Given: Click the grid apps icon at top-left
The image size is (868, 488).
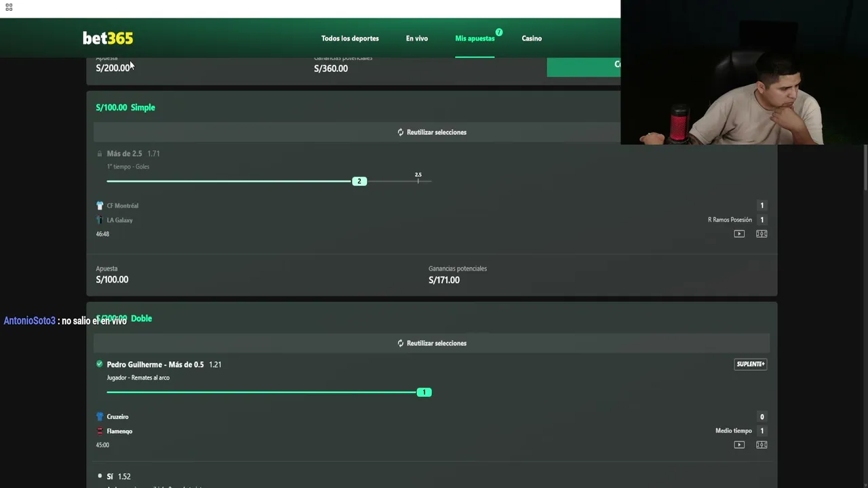Looking at the screenshot, I should (x=9, y=7).
